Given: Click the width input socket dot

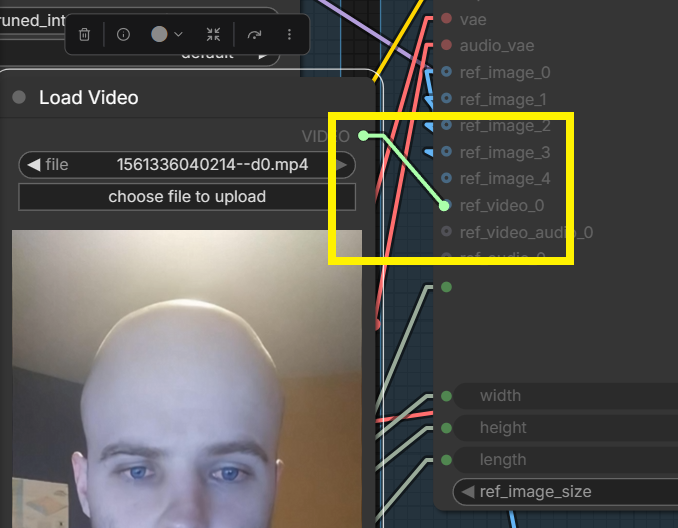Looking at the screenshot, I should coord(446,396).
